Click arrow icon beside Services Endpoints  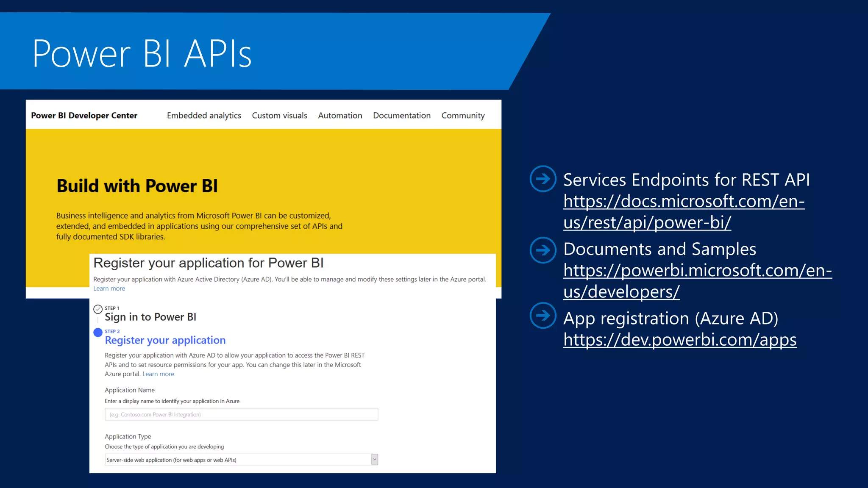click(543, 179)
